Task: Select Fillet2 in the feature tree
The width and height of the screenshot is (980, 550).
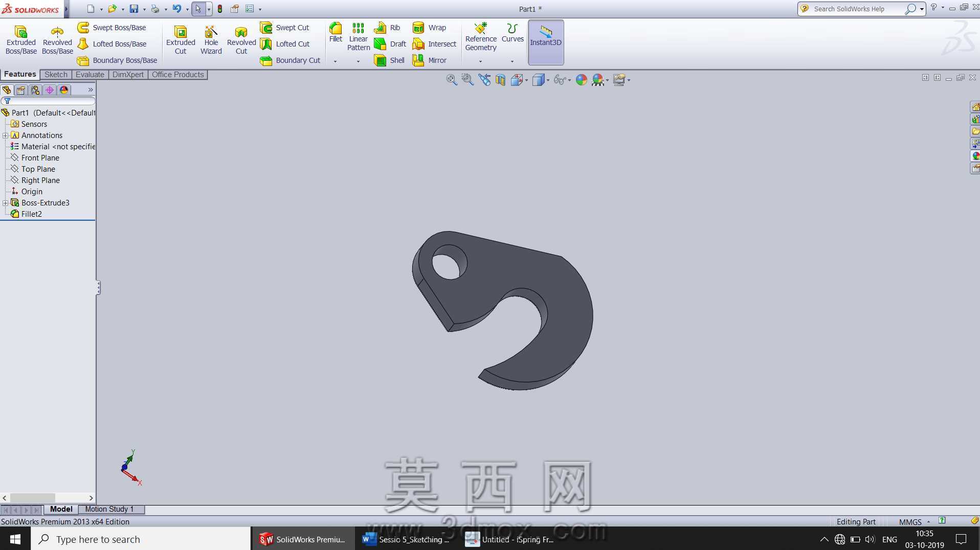Action: 27,214
